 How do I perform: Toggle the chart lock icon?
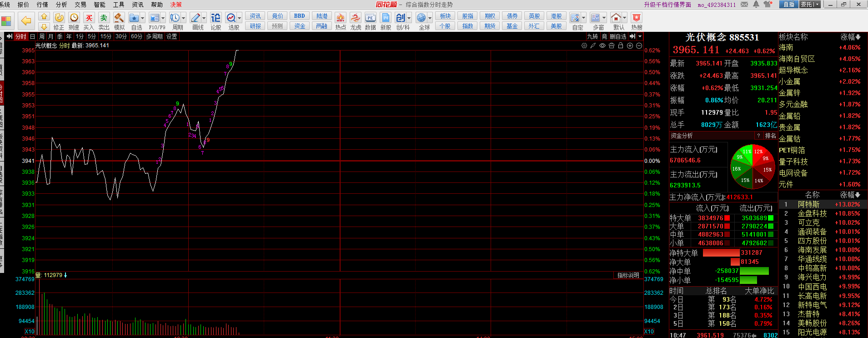tap(621, 45)
